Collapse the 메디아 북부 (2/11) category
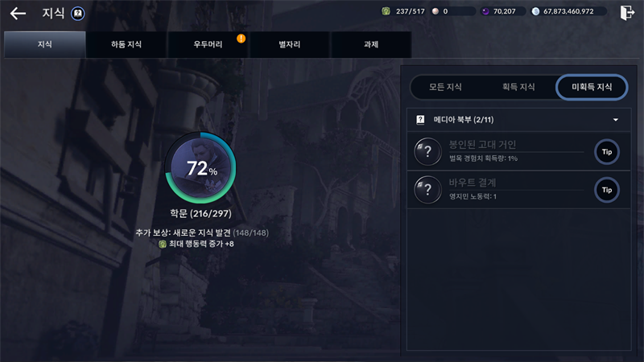Screen dimensions: 644x362 616,120
